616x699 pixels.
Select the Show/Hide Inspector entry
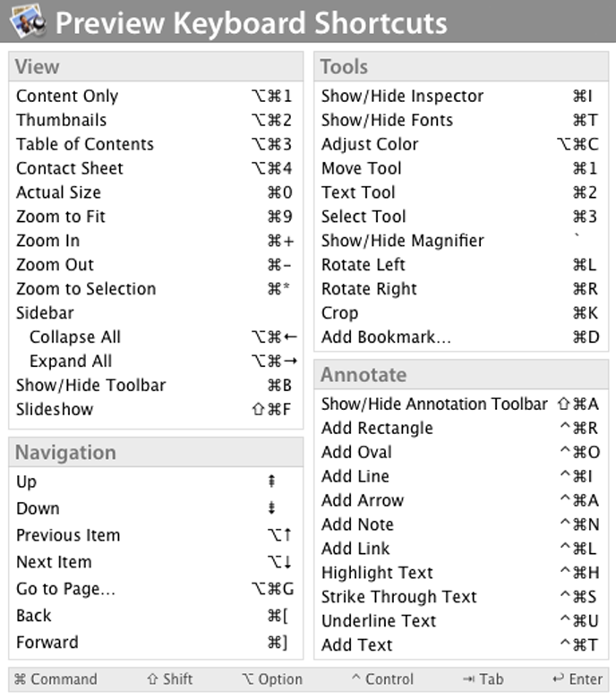[402, 96]
